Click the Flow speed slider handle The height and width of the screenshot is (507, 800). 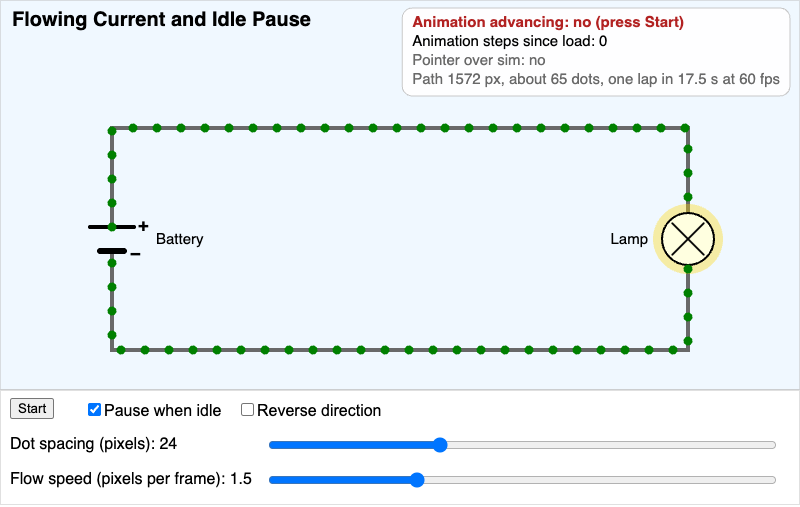click(417, 480)
